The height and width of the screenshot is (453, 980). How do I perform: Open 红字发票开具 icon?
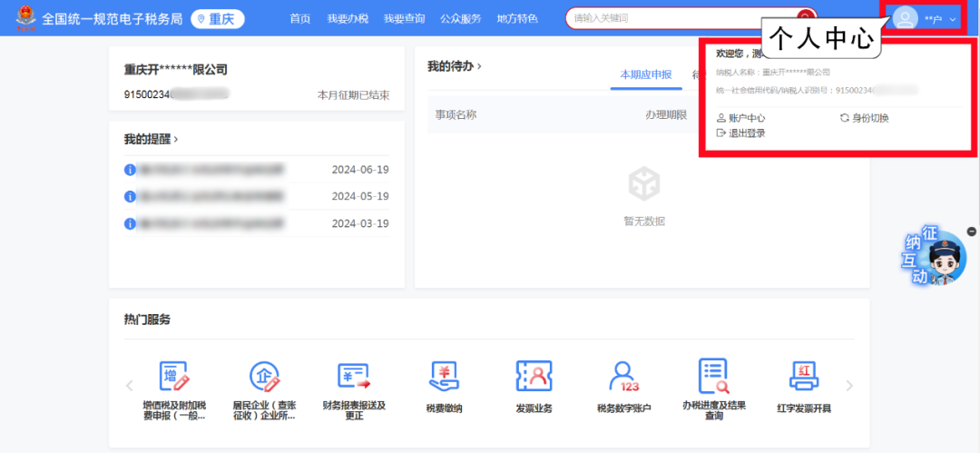pyautogui.click(x=804, y=376)
